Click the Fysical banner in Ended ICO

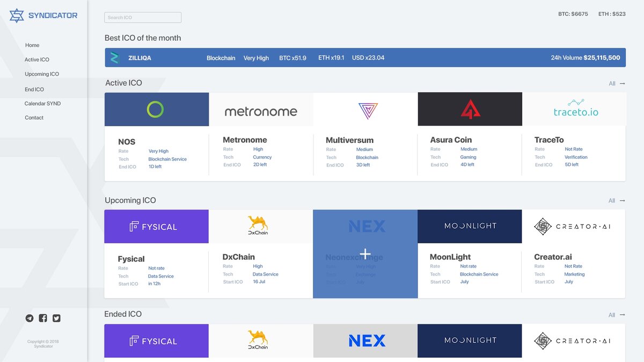tap(157, 341)
